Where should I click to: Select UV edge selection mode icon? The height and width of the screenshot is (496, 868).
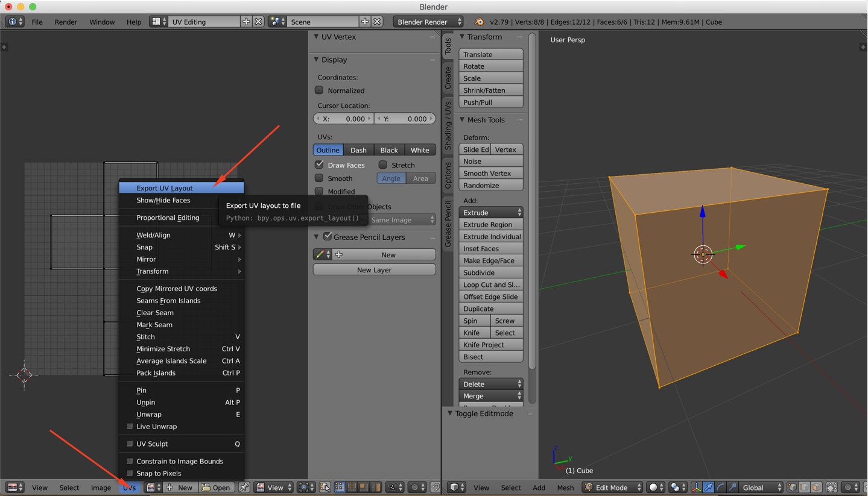click(x=352, y=487)
